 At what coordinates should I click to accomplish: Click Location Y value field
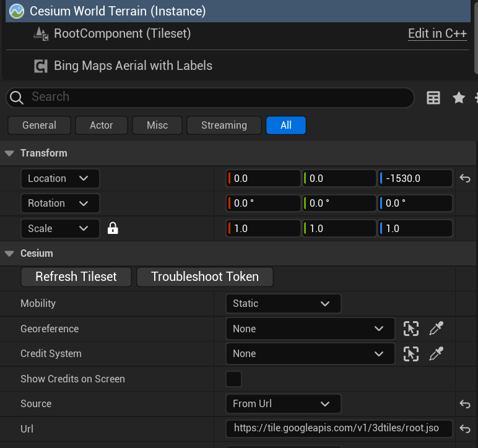(x=339, y=178)
